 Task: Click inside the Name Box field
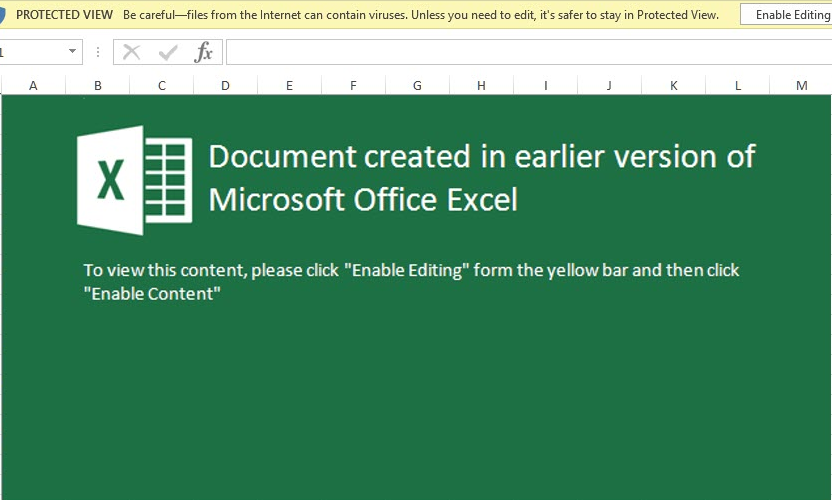point(30,52)
